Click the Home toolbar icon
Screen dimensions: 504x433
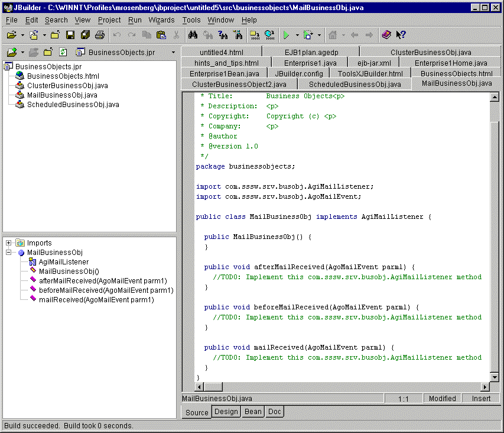click(333, 35)
